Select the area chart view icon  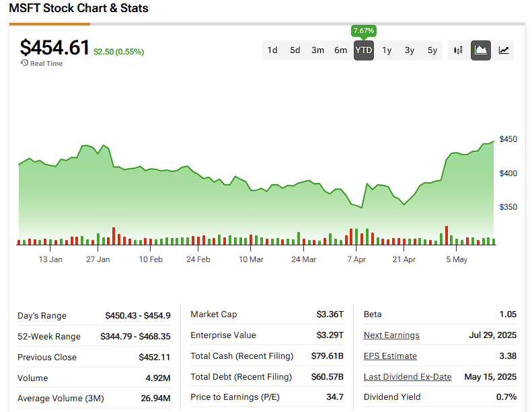(x=481, y=50)
